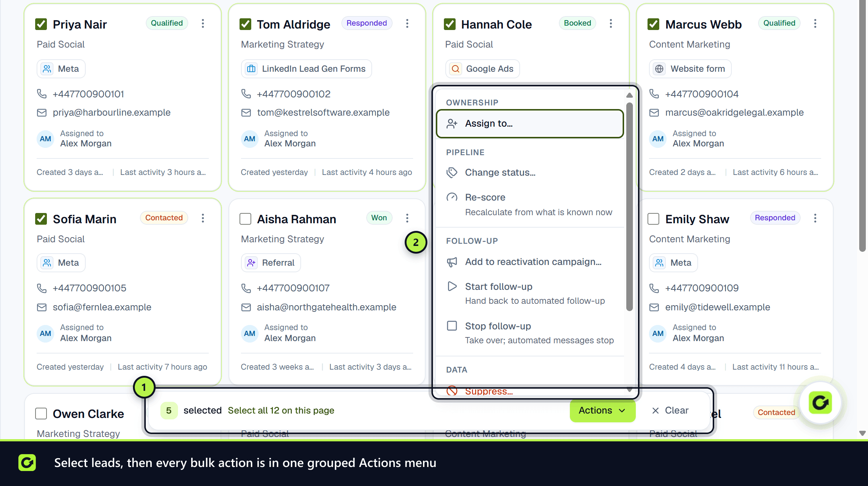The height and width of the screenshot is (486, 868).
Task: Click Select all 12 on this page
Action: point(281,411)
